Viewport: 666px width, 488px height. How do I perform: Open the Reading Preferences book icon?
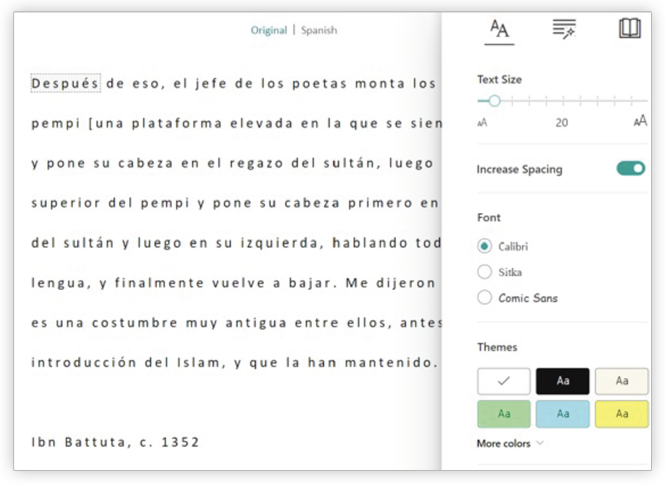point(629,29)
